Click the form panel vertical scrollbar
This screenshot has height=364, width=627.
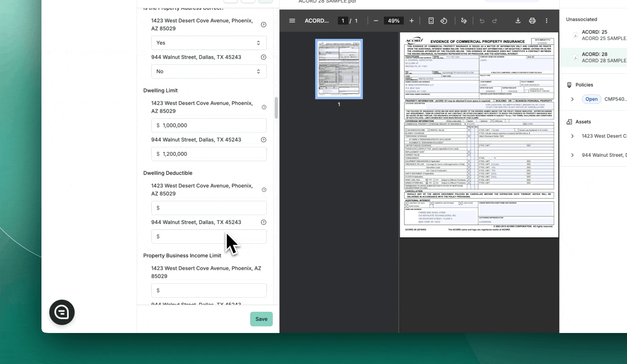click(x=276, y=108)
